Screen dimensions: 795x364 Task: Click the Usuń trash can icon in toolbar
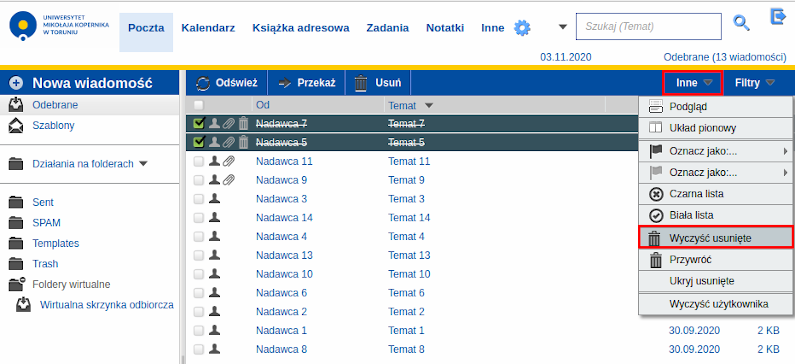pos(361,83)
